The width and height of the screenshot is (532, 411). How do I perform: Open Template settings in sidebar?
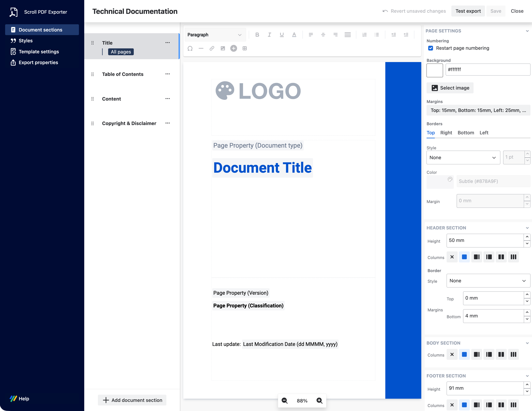39,51
